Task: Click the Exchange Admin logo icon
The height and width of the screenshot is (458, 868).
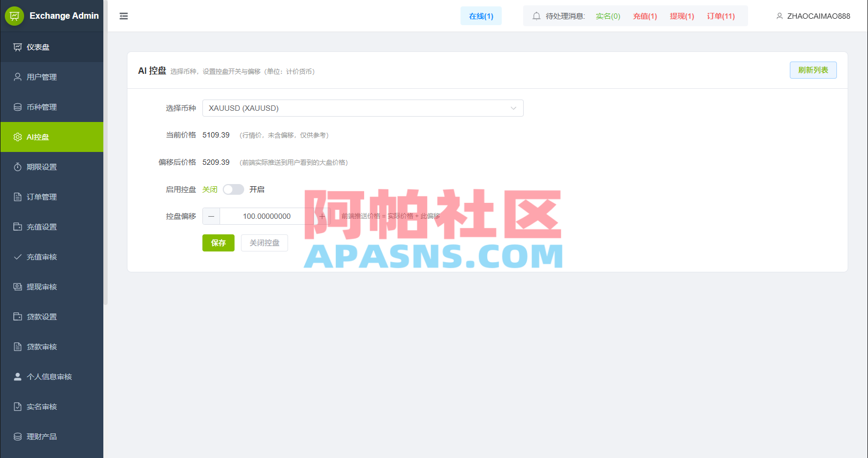Action: (x=14, y=16)
